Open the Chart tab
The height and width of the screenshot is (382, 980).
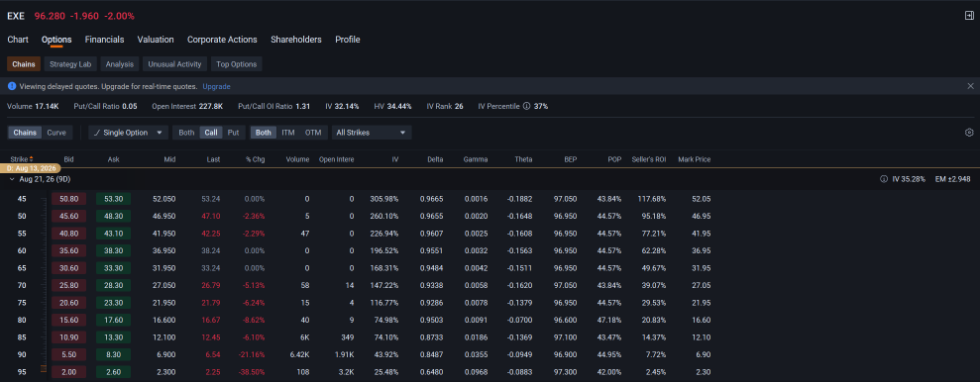(18, 40)
